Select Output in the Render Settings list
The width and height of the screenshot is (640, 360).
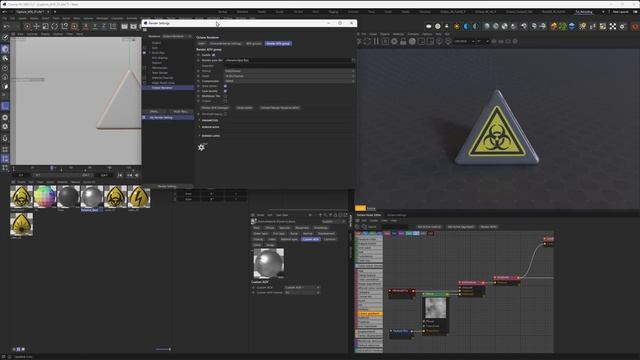click(x=156, y=43)
